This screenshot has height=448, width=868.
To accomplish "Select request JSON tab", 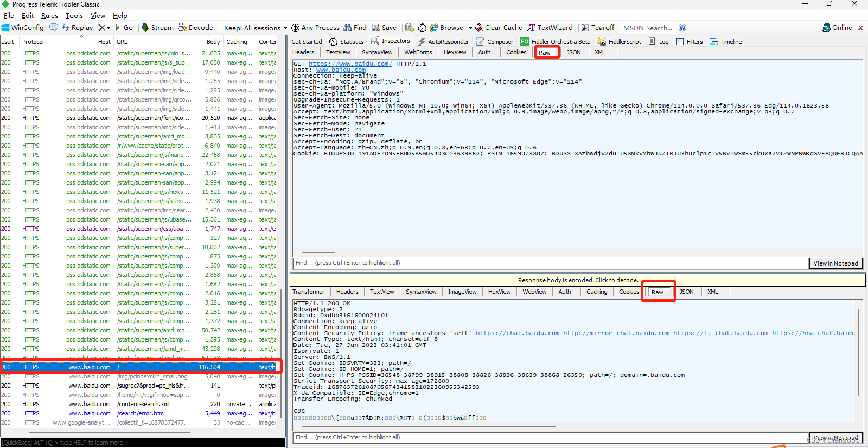I will 573,53.
